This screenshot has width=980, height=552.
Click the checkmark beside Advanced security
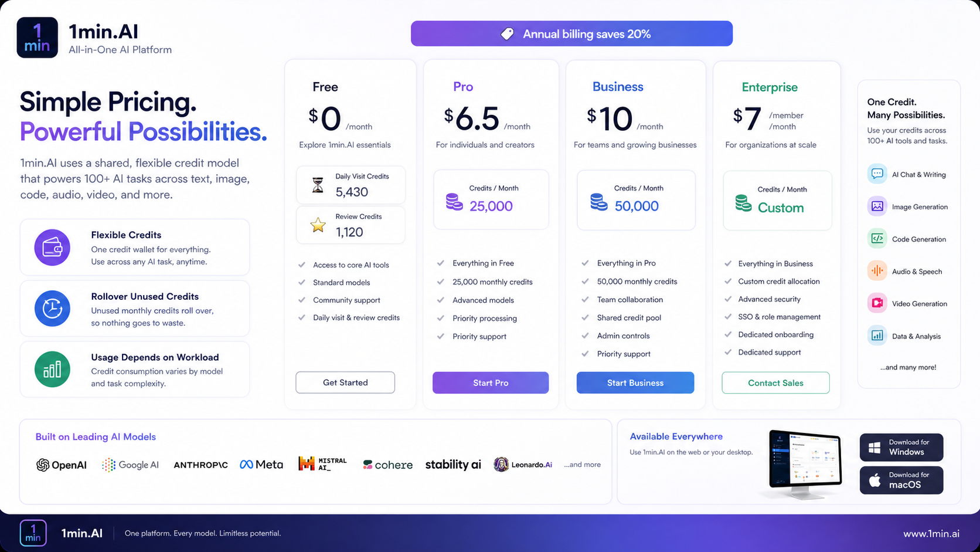pyautogui.click(x=728, y=299)
